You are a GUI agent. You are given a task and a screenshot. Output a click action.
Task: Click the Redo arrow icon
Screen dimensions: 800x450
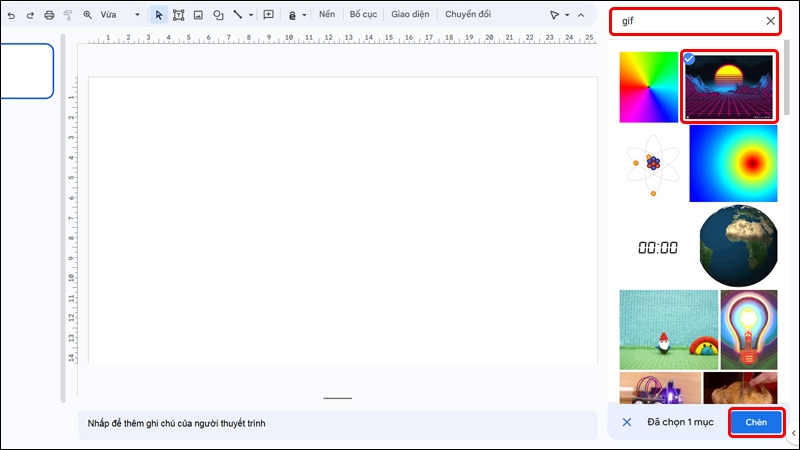pos(30,15)
